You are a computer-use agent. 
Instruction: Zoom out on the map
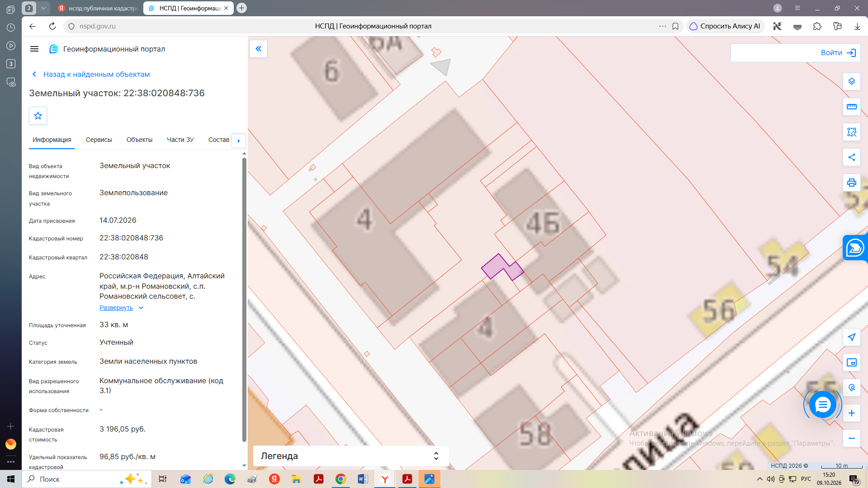point(852,438)
